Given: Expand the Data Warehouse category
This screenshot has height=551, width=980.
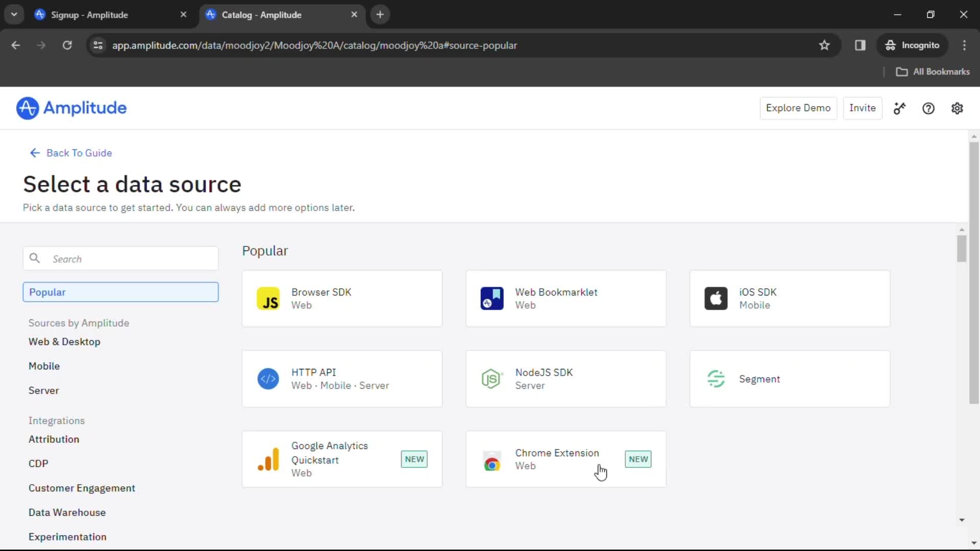Looking at the screenshot, I should point(67,512).
